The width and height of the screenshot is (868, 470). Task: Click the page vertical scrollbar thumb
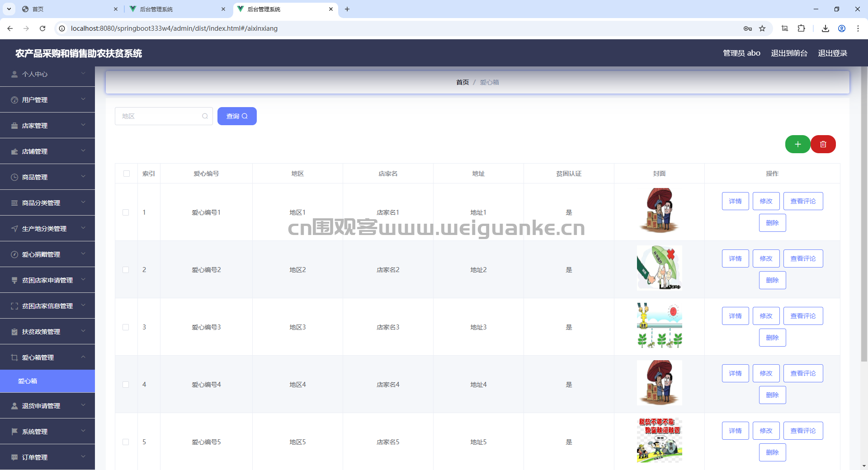pyautogui.click(x=864, y=215)
